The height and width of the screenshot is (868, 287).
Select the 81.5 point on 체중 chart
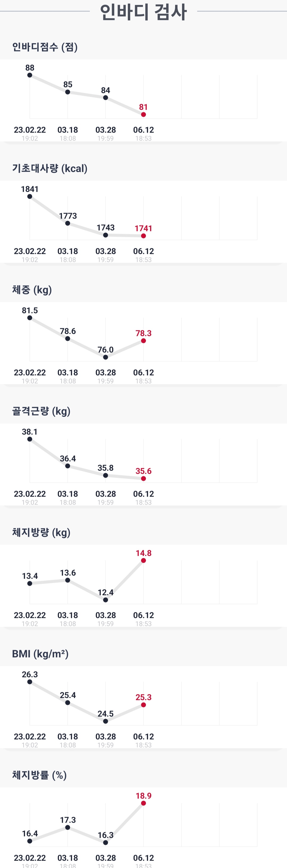coord(30,318)
